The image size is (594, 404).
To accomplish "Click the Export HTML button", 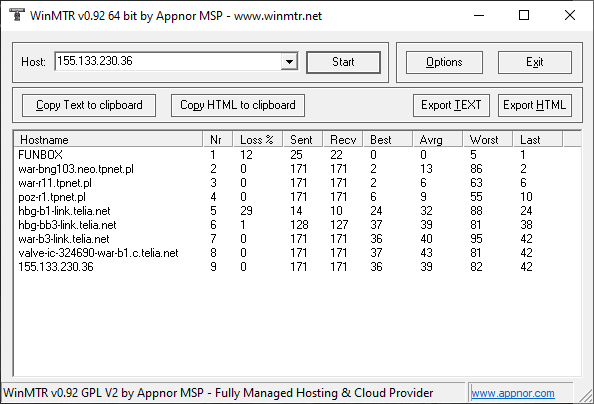I will pos(535,105).
